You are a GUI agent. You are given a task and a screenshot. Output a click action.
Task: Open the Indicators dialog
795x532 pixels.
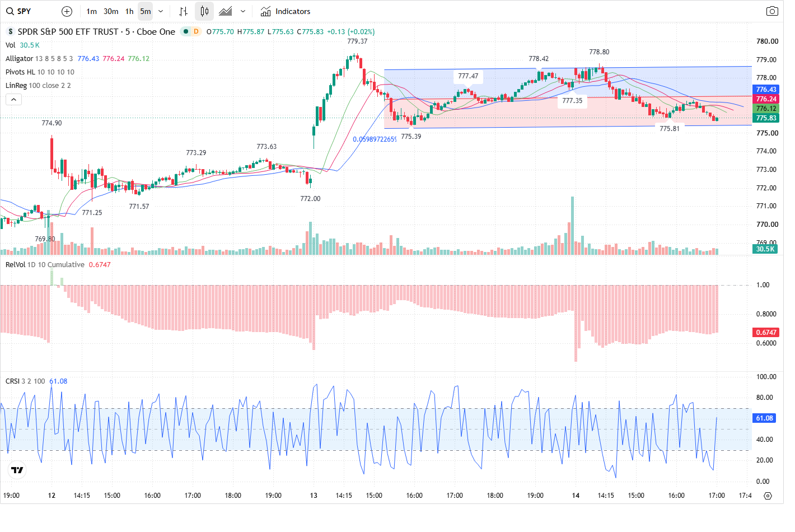click(286, 11)
